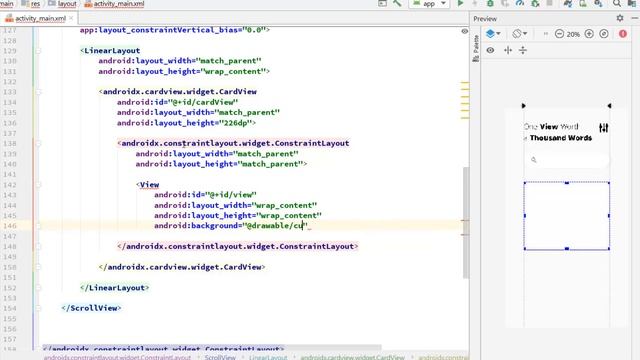
Task: Open the profiler gauge icon in toolbar
Action: (x=520, y=3)
